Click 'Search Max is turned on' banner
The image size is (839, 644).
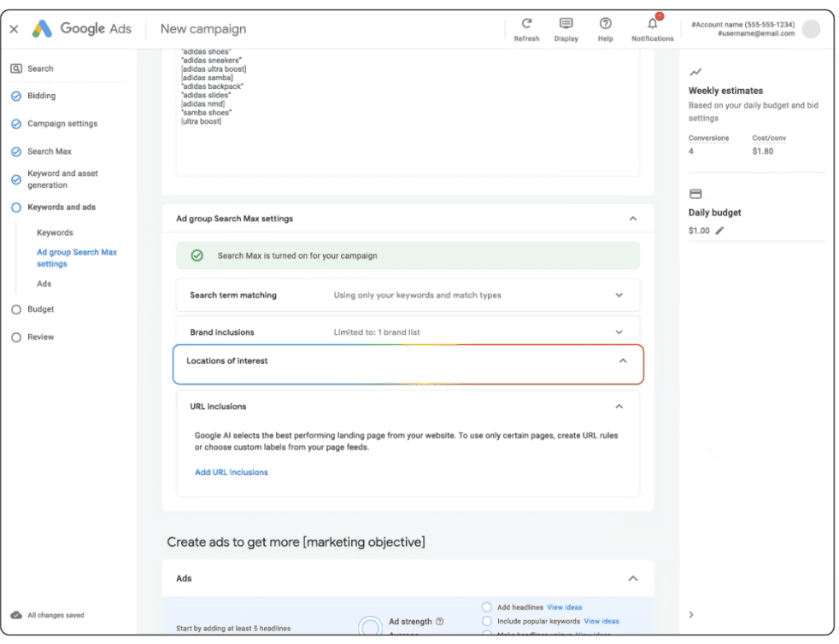tap(408, 255)
